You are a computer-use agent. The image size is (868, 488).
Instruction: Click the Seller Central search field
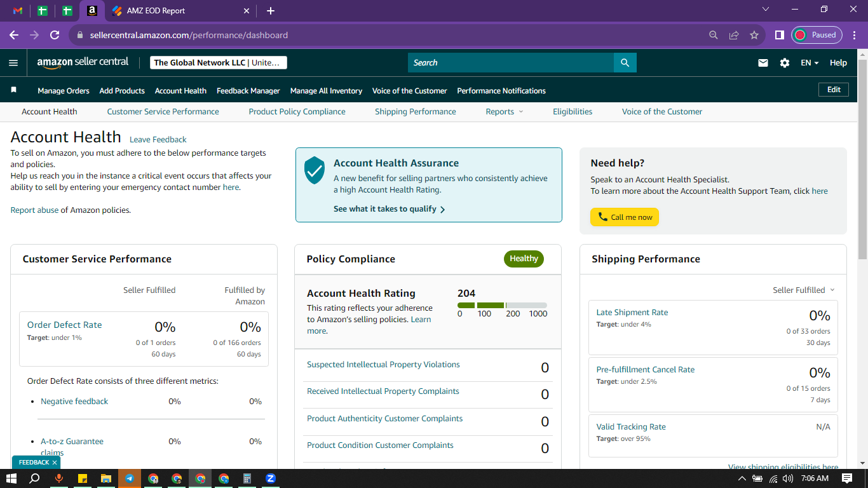511,62
